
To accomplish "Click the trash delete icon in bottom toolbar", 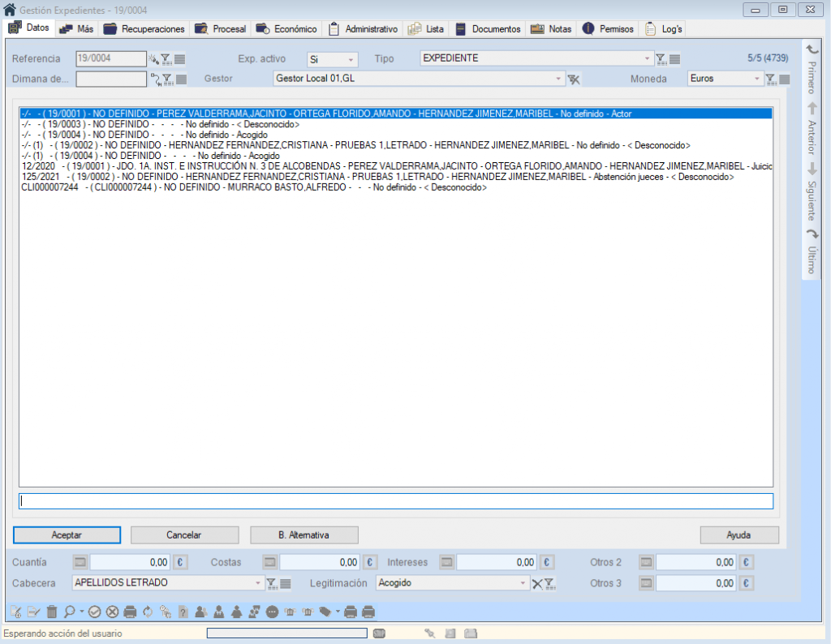I will [x=52, y=612].
